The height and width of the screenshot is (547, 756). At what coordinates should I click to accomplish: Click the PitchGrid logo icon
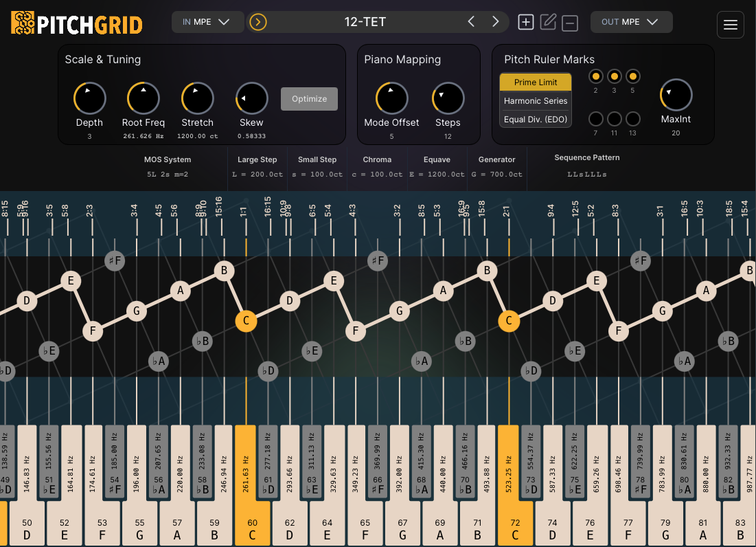pos(21,22)
